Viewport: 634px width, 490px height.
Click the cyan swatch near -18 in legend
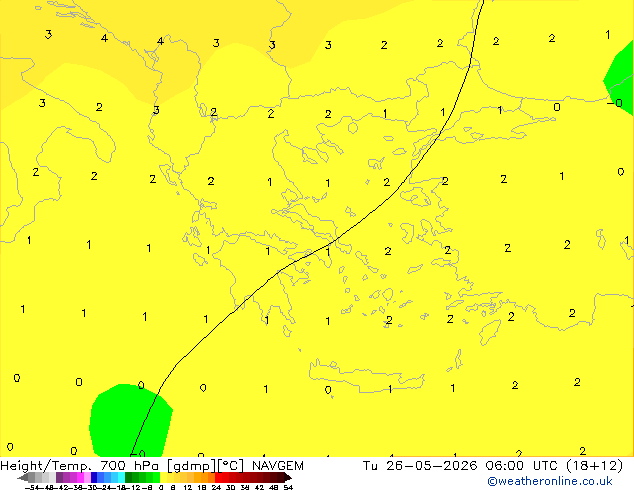click(121, 478)
